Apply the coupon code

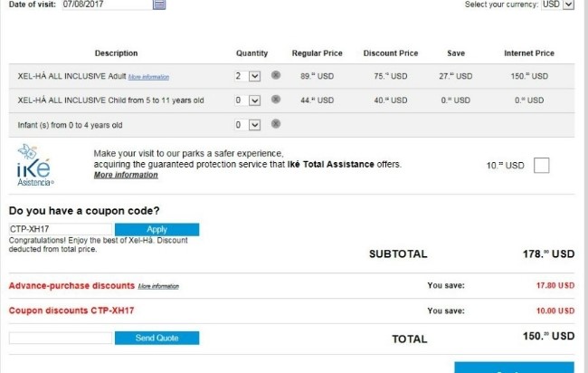pos(156,229)
